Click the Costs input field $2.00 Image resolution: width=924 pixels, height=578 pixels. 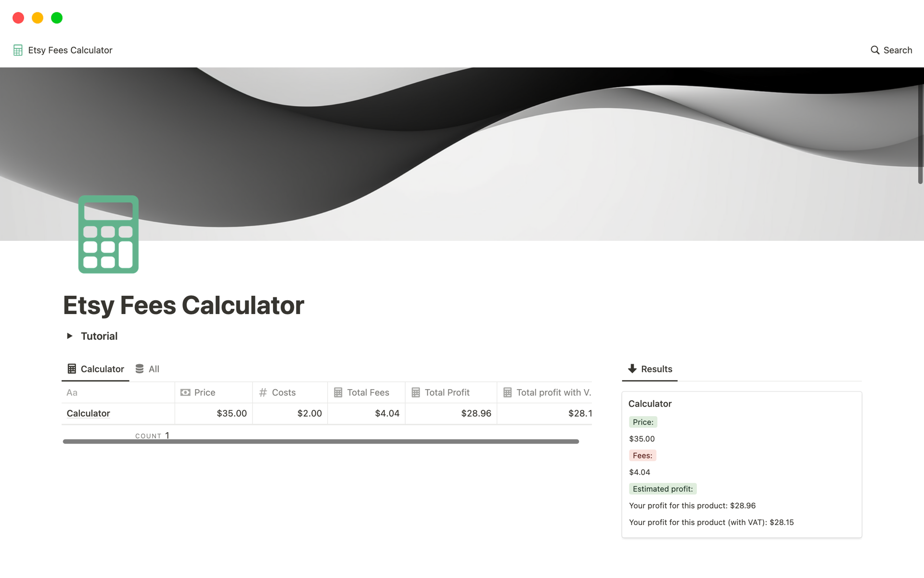tap(289, 413)
